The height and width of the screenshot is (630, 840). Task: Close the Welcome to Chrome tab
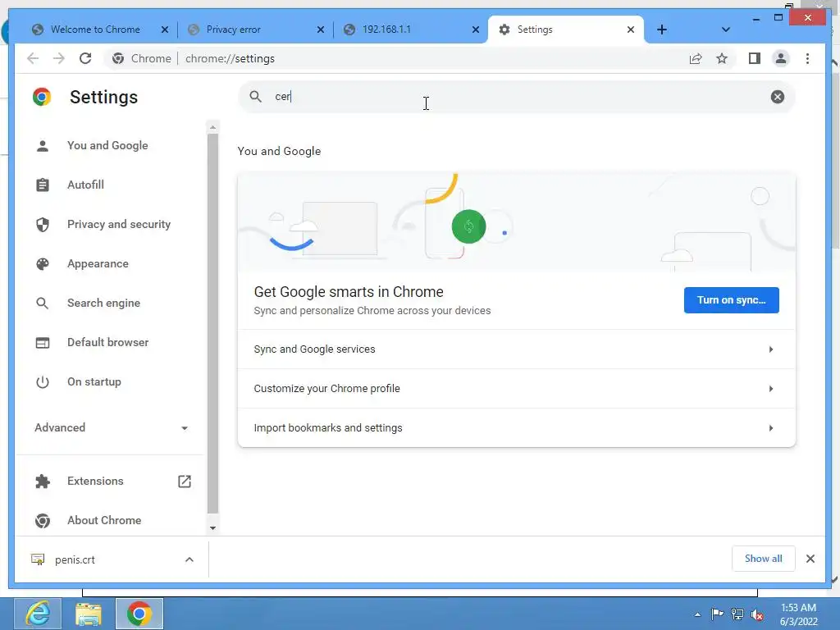[x=165, y=30]
